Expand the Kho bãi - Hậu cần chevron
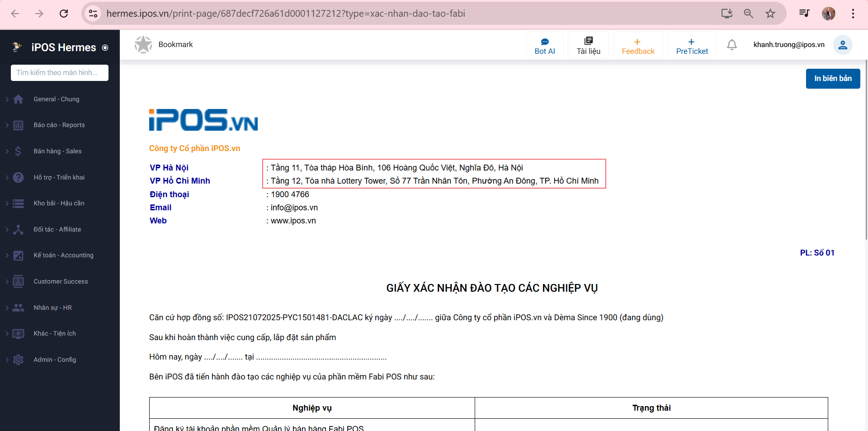The image size is (868, 431). 7,204
